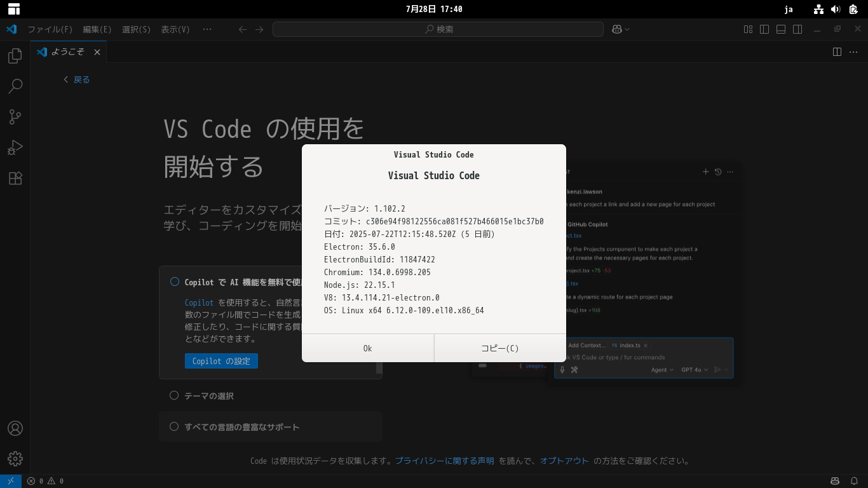
Task: Open the 編集(E) menu
Action: tap(97, 29)
